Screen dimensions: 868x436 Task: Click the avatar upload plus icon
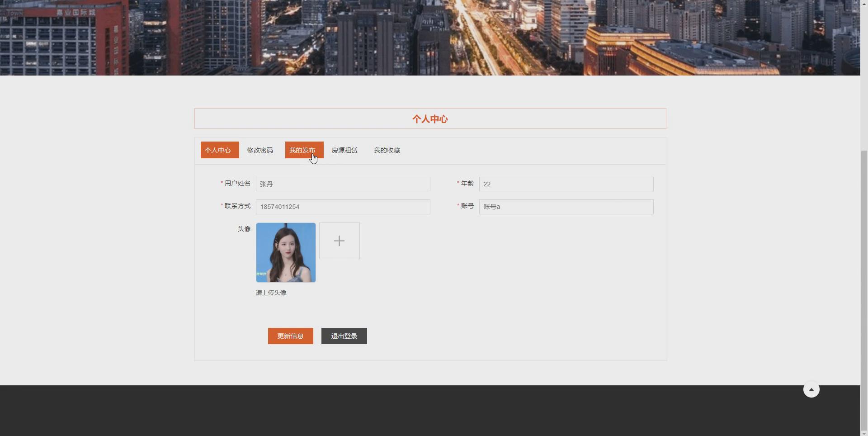339,240
